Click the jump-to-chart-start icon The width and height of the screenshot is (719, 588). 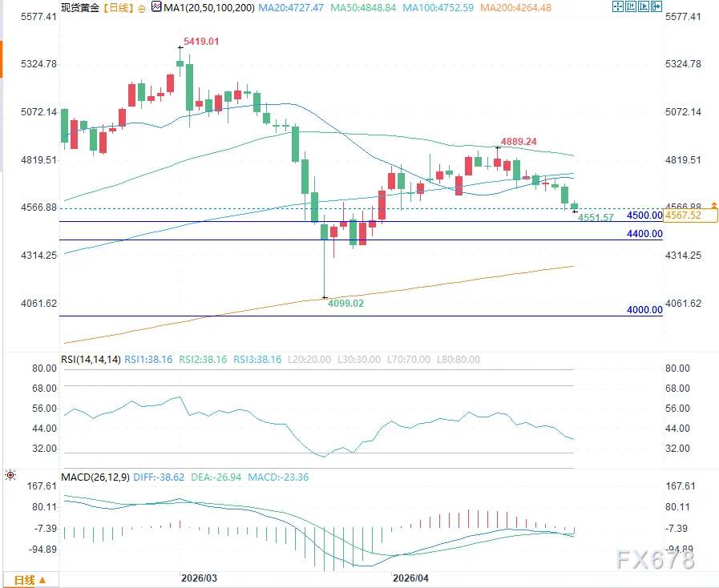click(631, 6)
